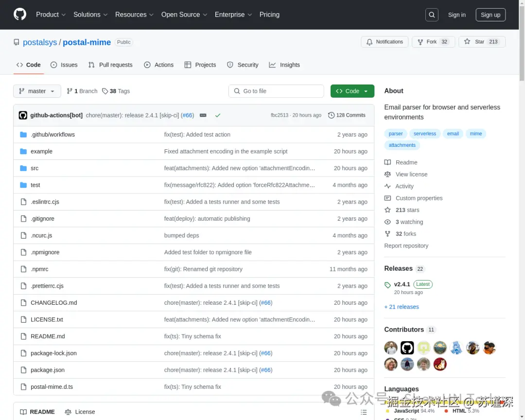
Task: Click the scales icon beside View license
Action: click(x=387, y=174)
